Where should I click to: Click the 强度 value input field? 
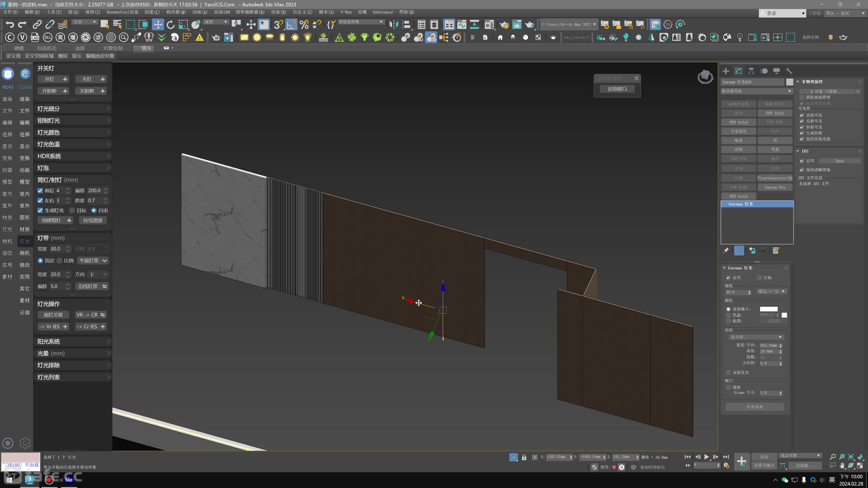tap(736, 292)
